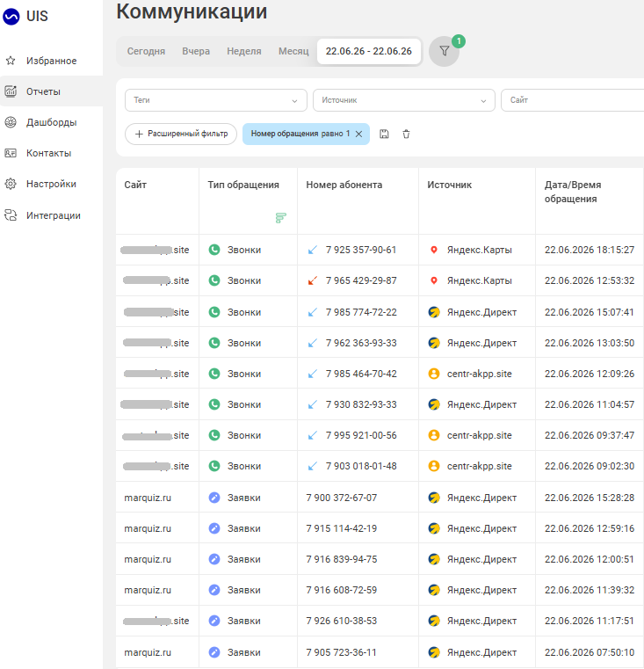Click centr-akpp.site avatar icon at 12:09:26
This screenshot has width=644, height=669.
point(434,374)
